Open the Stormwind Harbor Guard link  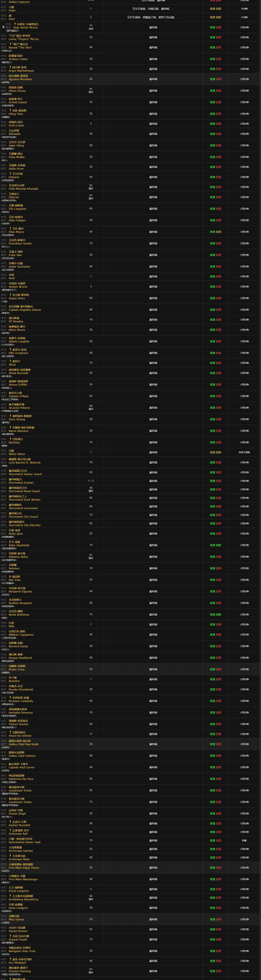(25, 474)
